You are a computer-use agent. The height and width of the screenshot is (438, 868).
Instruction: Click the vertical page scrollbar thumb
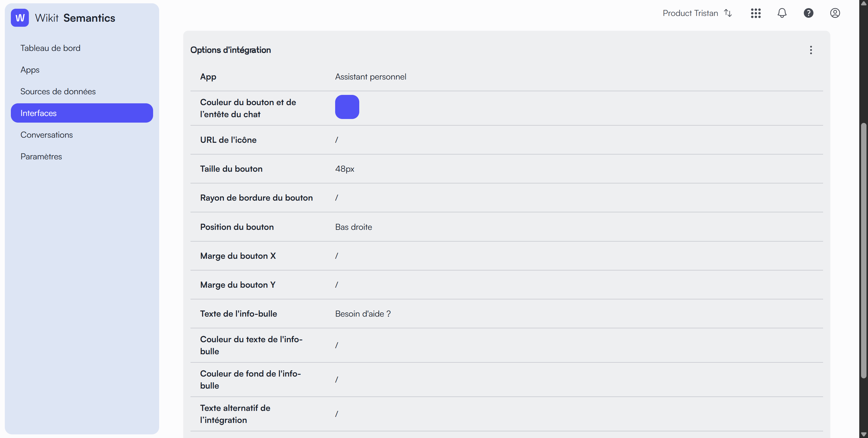click(x=863, y=251)
